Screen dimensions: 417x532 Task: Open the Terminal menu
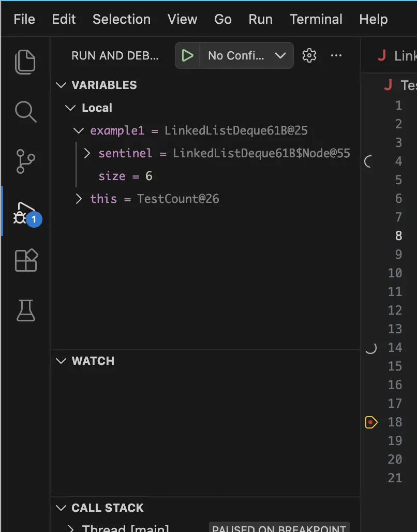click(316, 19)
